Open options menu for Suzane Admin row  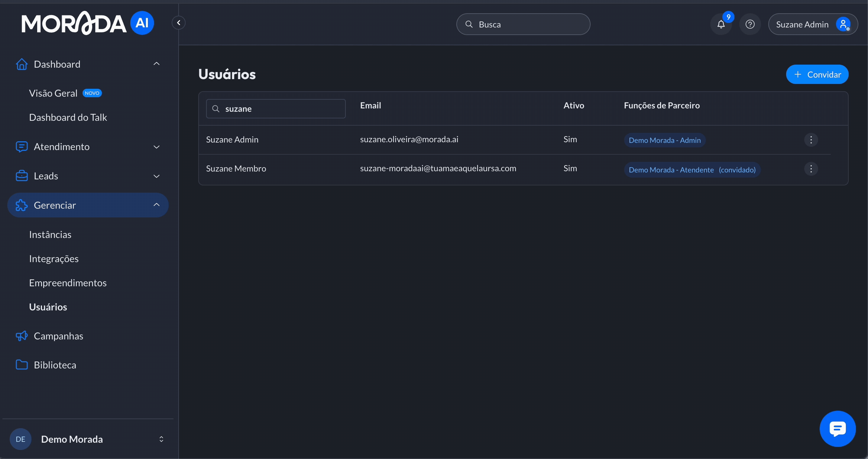tap(811, 140)
